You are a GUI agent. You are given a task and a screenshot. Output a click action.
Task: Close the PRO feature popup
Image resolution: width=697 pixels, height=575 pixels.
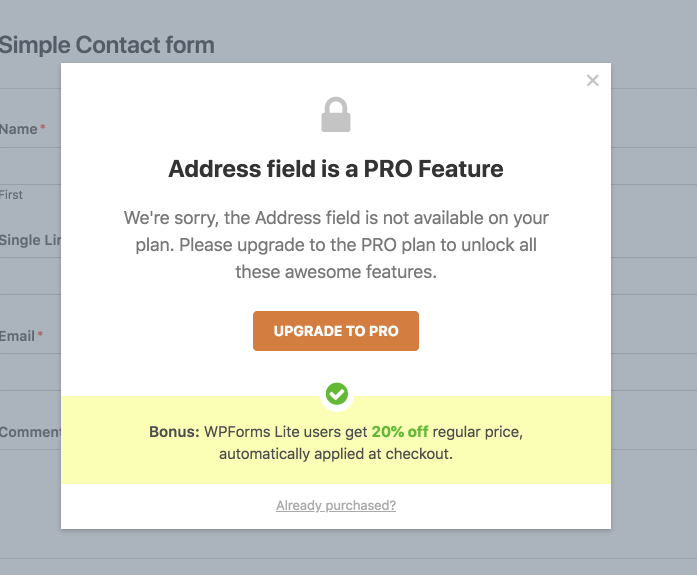592,81
